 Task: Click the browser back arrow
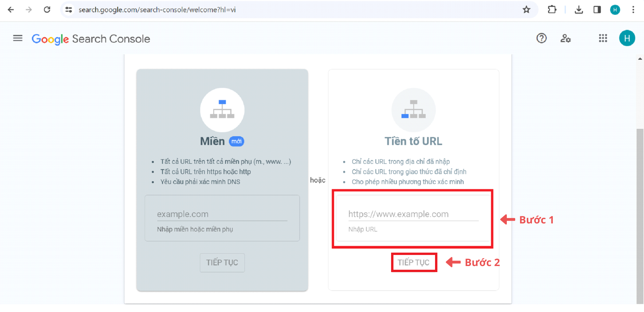[11, 10]
